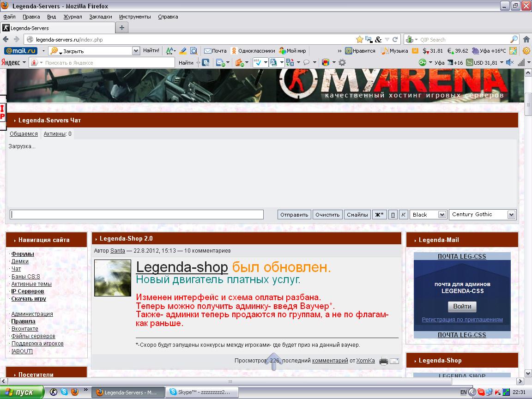Open Yandex mail icon dropdown arrow
The height and width of the screenshot is (399, 532).
(x=228, y=63)
